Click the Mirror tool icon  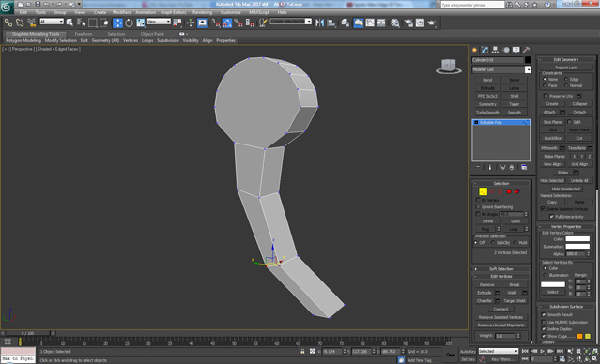[x=319, y=23]
